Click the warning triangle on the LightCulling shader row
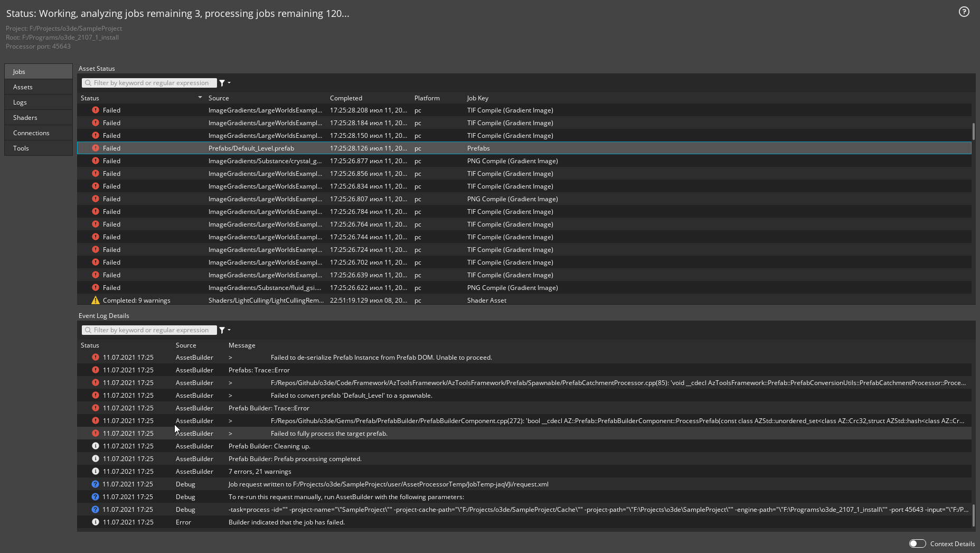 coord(96,300)
